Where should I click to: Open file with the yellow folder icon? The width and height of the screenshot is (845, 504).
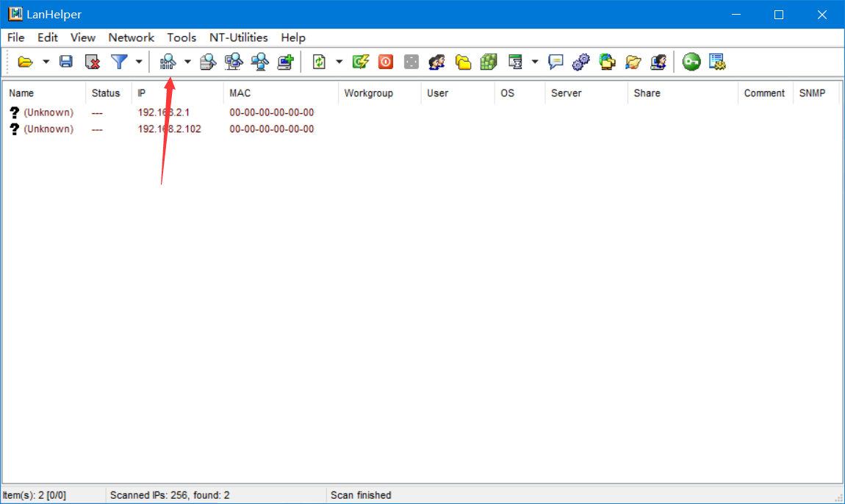(x=25, y=62)
